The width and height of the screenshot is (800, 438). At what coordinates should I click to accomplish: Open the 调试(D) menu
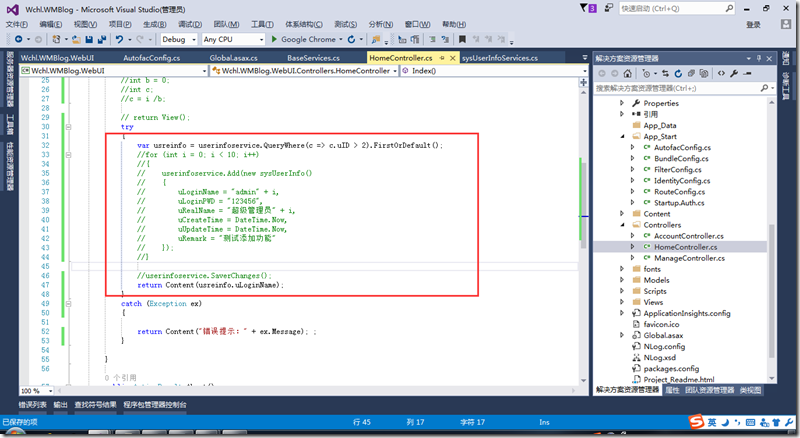point(190,24)
